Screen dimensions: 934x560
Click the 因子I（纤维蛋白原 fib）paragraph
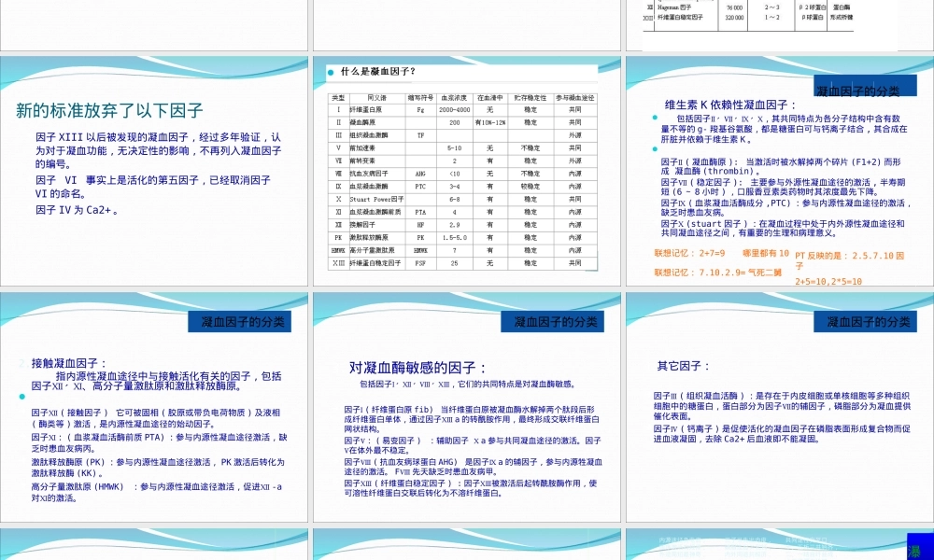coord(472,419)
